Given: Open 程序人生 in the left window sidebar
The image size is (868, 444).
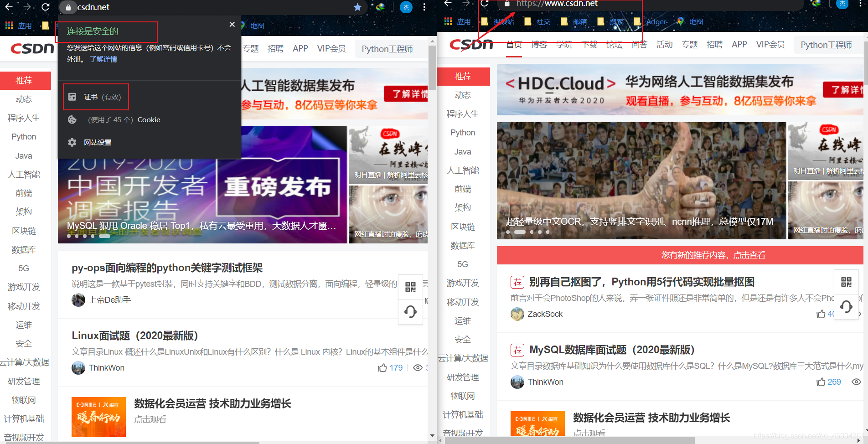Looking at the screenshot, I should (x=24, y=118).
